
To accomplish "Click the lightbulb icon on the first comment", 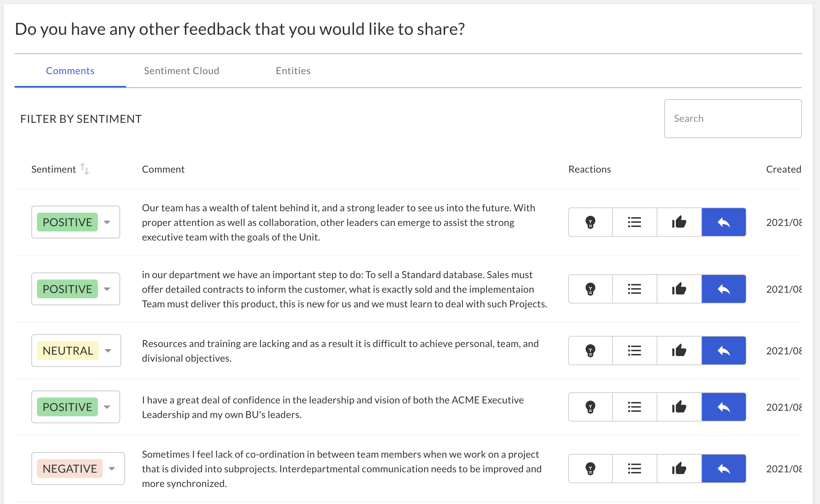I will click(590, 222).
